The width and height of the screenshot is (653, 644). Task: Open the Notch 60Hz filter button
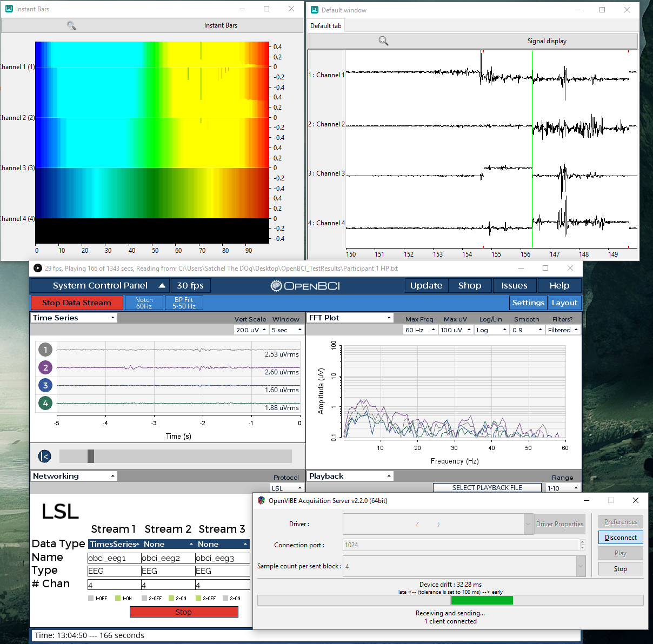[144, 303]
